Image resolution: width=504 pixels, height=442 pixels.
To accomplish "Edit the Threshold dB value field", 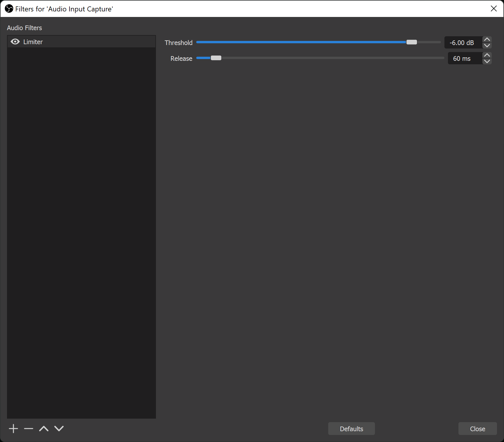I will pos(462,42).
